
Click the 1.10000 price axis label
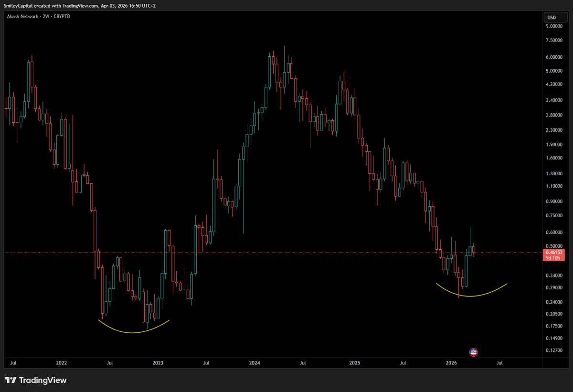pos(554,186)
